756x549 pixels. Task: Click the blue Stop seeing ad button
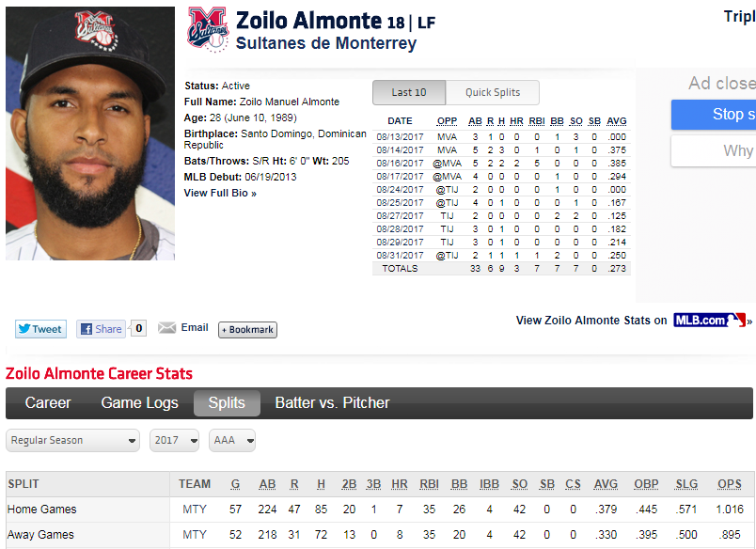714,115
